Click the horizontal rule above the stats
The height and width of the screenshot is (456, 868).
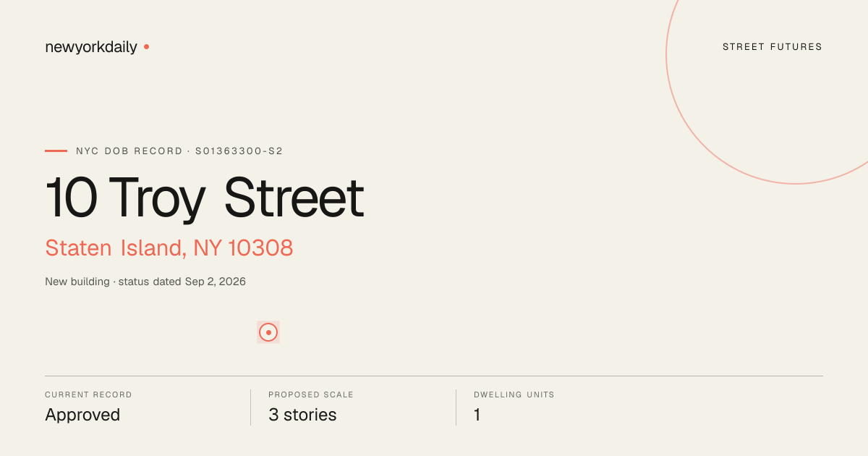point(434,376)
